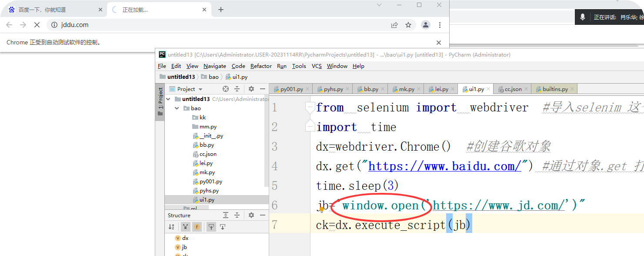
Task: Open the Run menu
Action: pos(282,66)
